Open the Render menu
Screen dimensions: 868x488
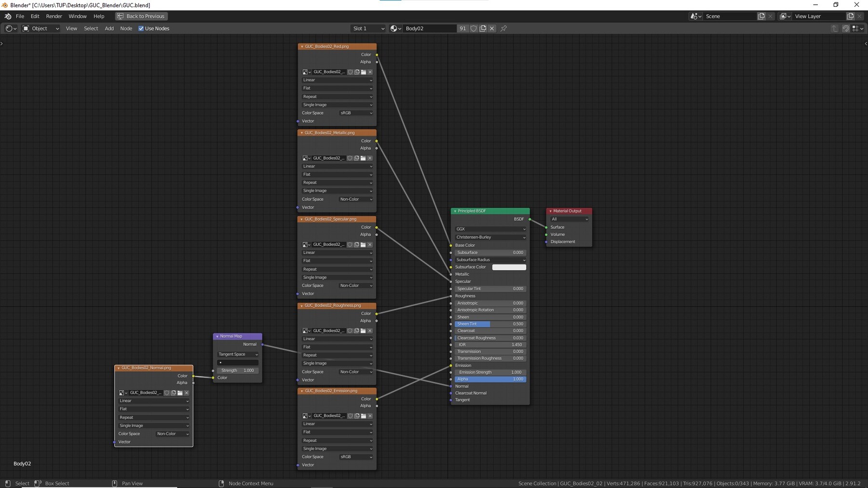54,16
